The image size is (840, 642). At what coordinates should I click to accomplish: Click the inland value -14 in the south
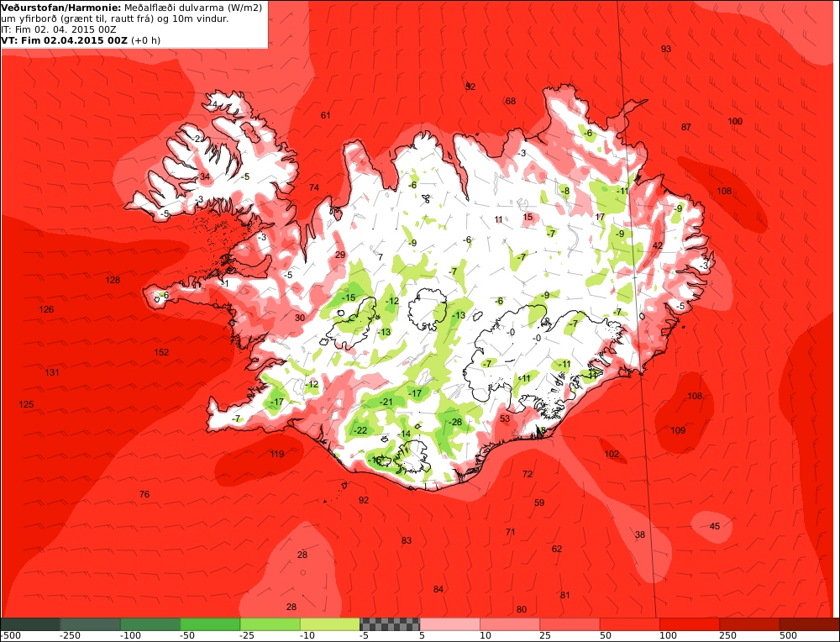coord(404,434)
